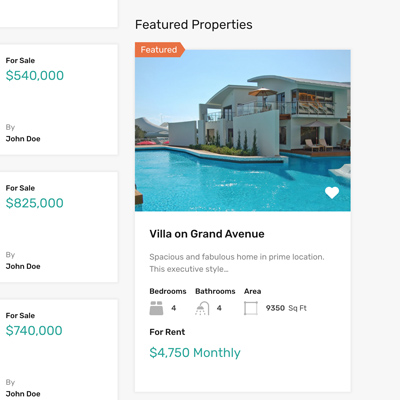
Task: Click the shower icon under Bathrooms
Action: [x=202, y=308]
